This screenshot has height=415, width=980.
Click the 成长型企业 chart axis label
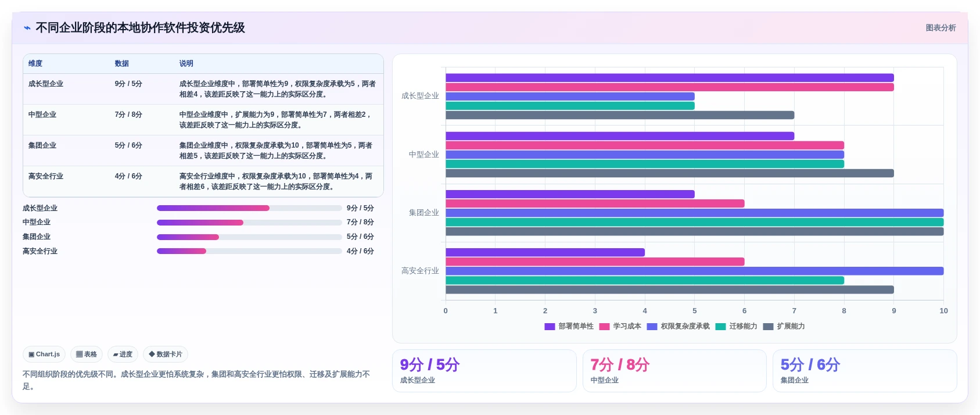coord(420,96)
